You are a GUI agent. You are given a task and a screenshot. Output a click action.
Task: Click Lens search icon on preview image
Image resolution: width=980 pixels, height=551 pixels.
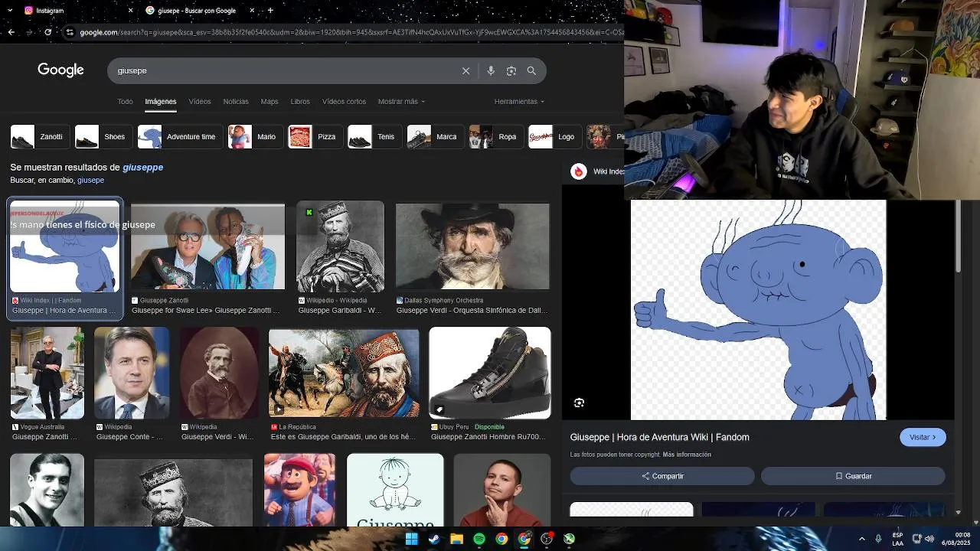(579, 403)
